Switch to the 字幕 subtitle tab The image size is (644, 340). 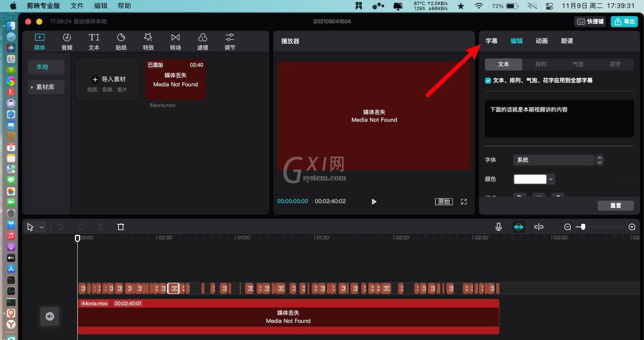pyautogui.click(x=491, y=41)
